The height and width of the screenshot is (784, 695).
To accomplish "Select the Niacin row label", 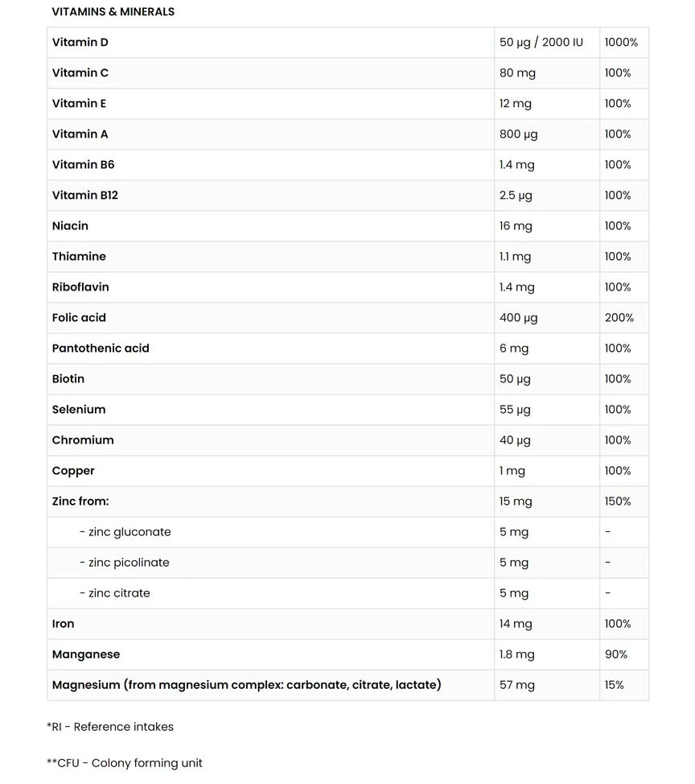I will pyautogui.click(x=70, y=226).
